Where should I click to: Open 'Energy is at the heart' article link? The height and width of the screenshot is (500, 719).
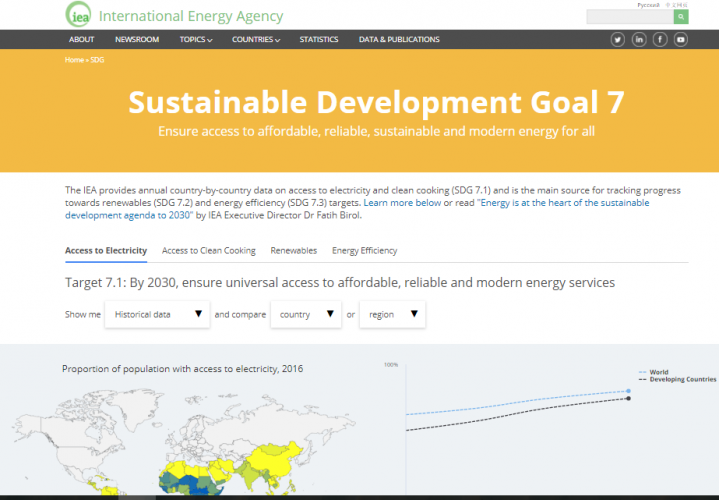tap(357, 209)
